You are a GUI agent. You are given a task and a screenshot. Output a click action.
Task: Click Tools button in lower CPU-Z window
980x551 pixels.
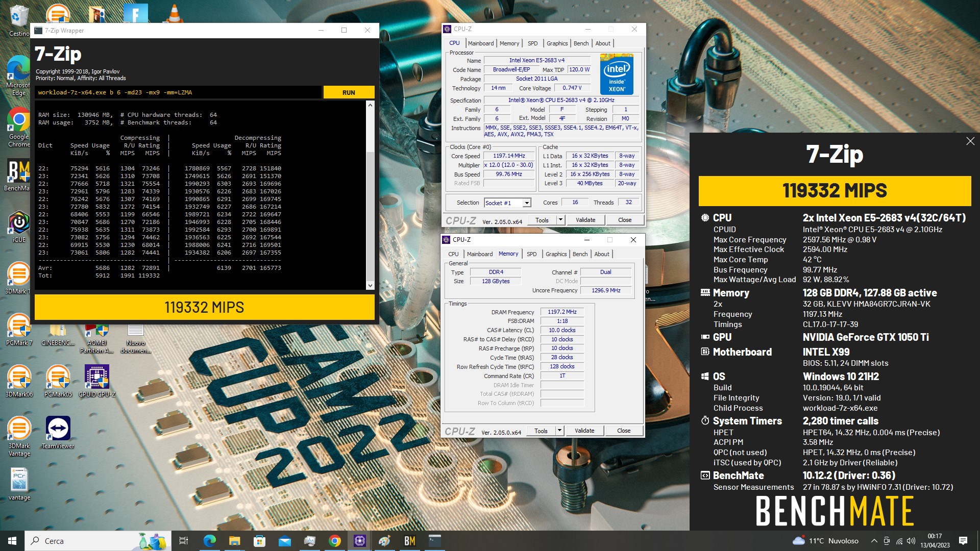tap(541, 431)
